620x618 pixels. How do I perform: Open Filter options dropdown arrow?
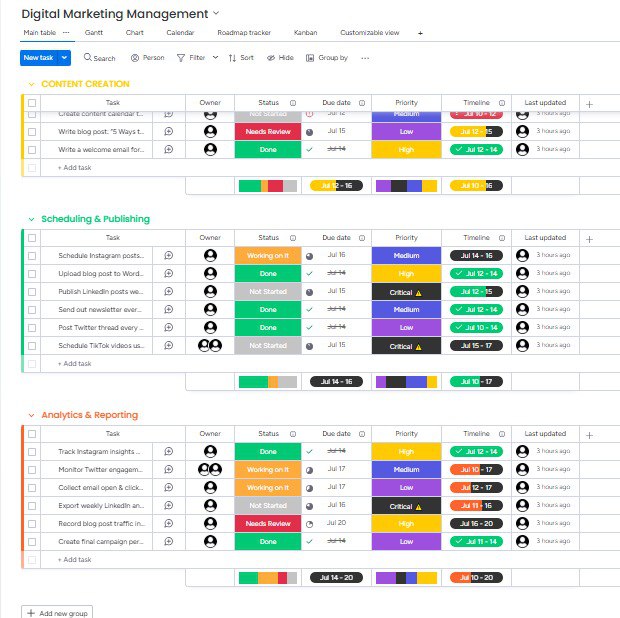[x=215, y=57]
